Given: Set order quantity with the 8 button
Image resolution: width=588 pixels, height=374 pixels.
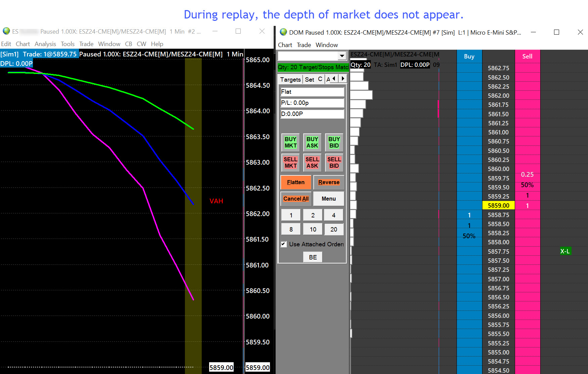Looking at the screenshot, I should [291, 229].
